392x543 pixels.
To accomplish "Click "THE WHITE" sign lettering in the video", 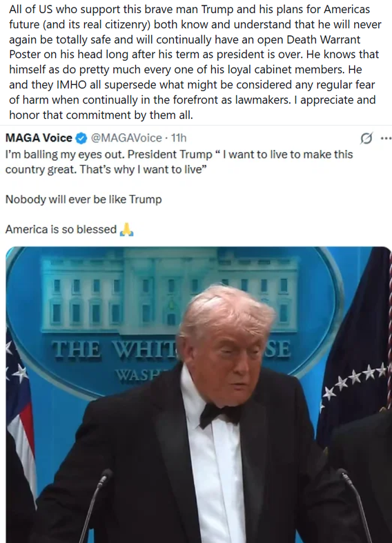I will click(113, 349).
